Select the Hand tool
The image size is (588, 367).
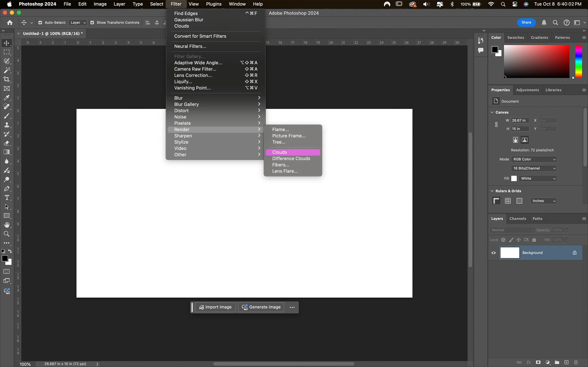click(7, 225)
